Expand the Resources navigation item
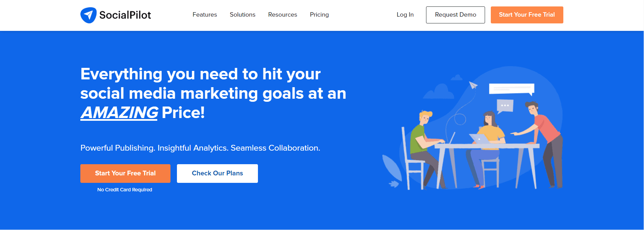The width and height of the screenshot is (644, 230). point(282,15)
